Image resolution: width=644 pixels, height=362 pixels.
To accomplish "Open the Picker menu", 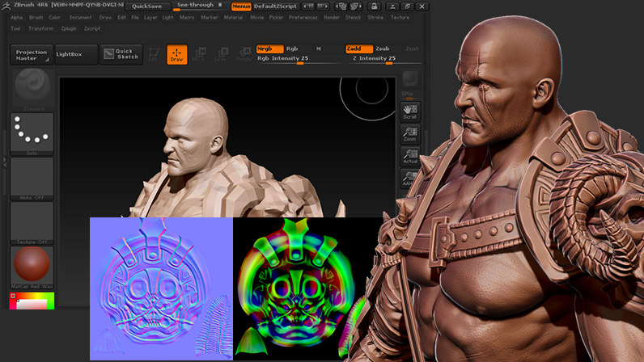I will 277,18.
